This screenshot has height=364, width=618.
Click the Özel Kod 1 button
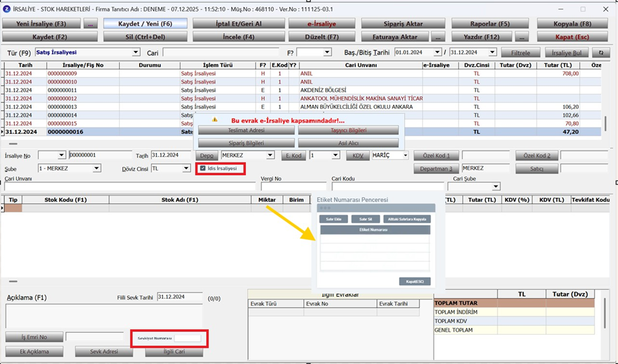(436, 156)
